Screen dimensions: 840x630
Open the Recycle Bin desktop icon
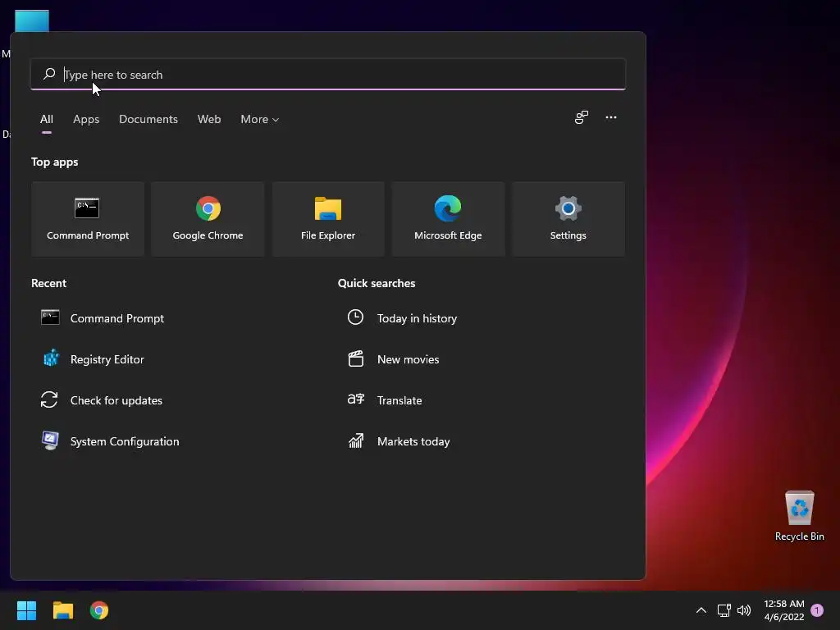pyautogui.click(x=799, y=517)
